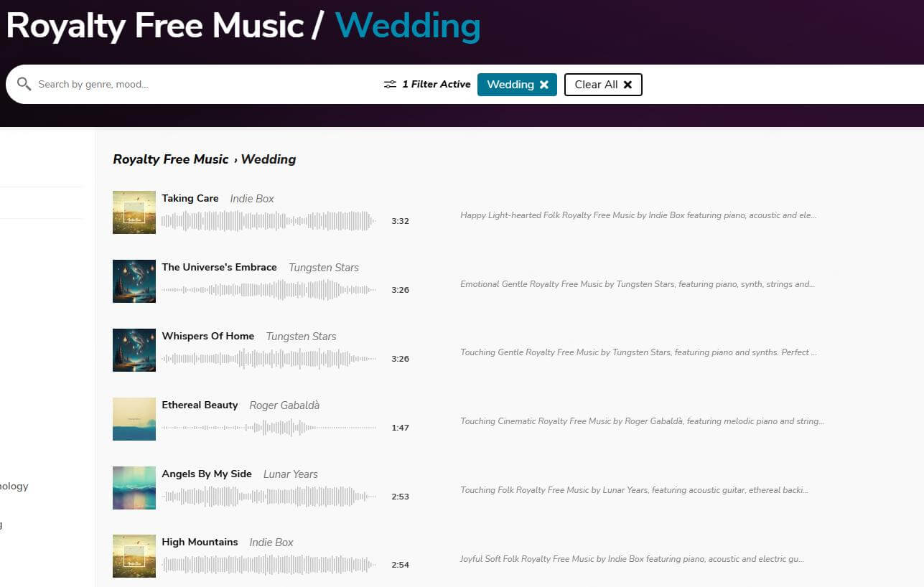This screenshot has width=924, height=587.
Task: Open artist Indie Box from Taking Care
Action: 251,198
